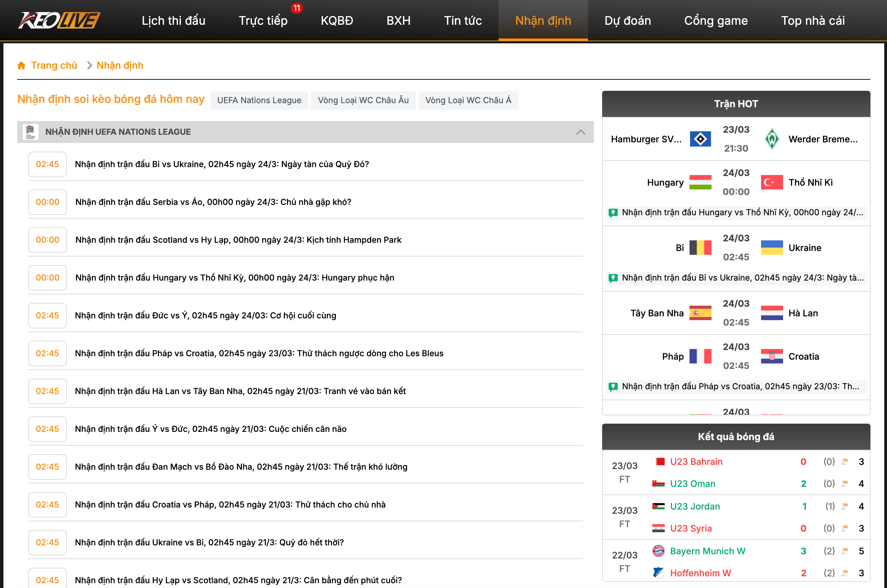Select the UEFA Nations League filter chip

259,100
